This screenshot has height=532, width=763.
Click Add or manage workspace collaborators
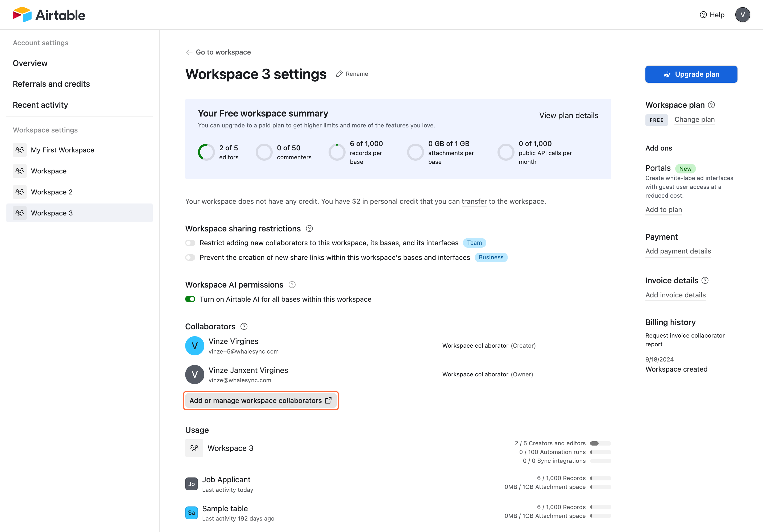(260, 400)
